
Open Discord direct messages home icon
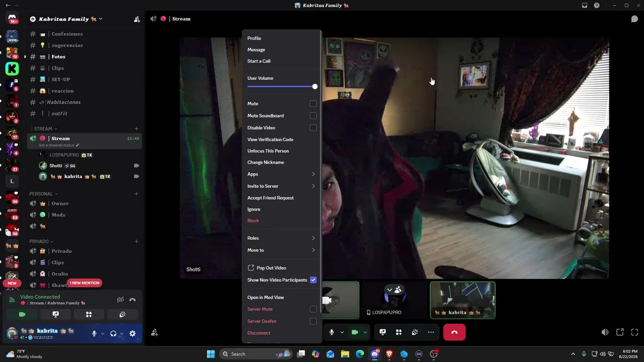pos(12,19)
